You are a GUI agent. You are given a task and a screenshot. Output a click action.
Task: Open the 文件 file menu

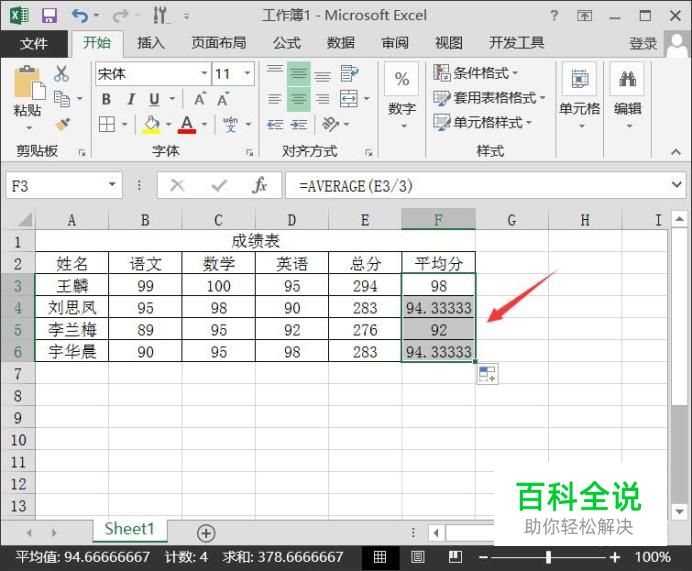[34, 43]
